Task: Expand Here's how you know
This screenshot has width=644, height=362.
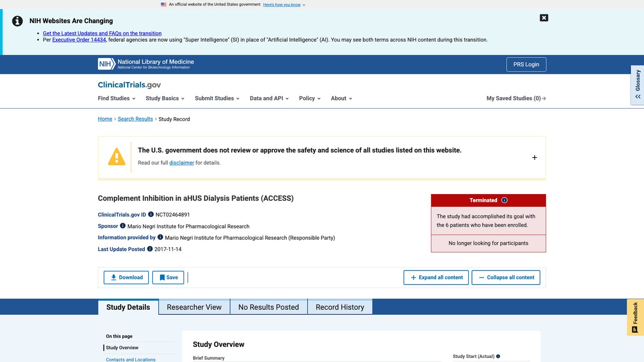Action: [x=284, y=5]
